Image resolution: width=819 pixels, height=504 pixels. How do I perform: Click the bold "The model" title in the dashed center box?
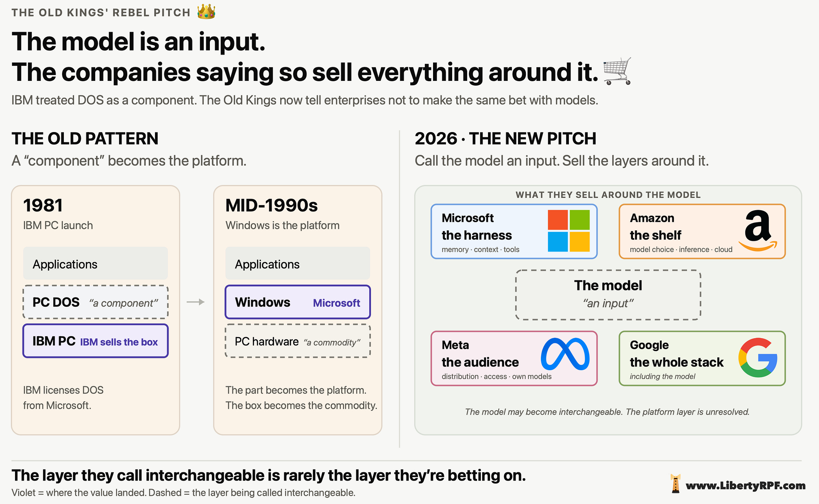608,286
